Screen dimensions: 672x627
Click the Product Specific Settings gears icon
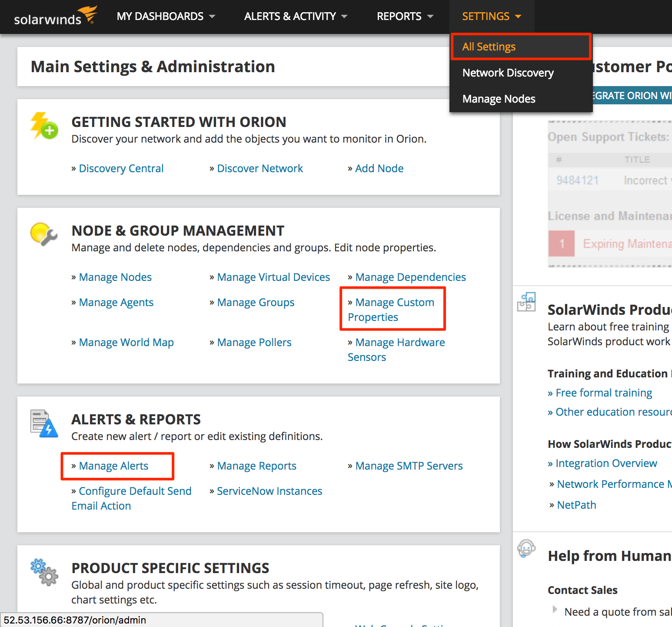44,572
